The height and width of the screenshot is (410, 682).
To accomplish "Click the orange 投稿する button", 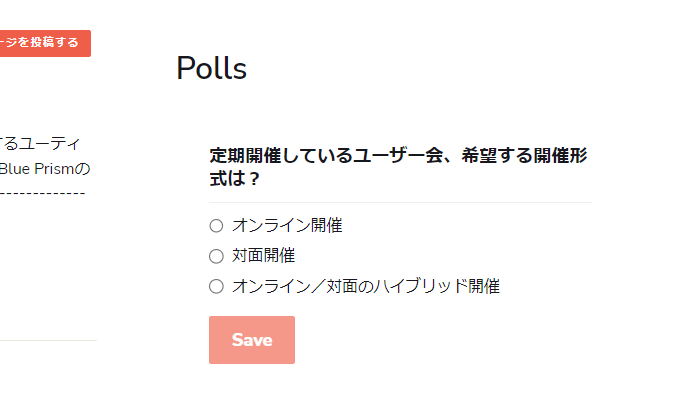I will point(44,43).
